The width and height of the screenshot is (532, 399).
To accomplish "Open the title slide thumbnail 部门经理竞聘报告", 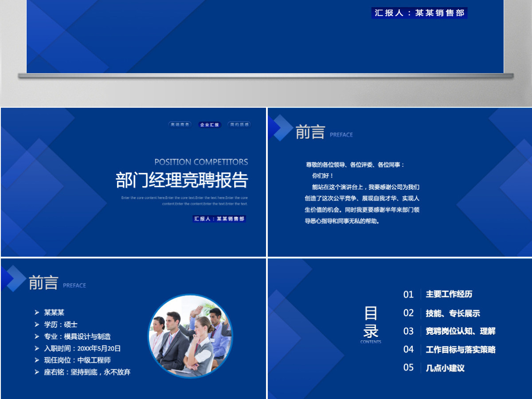I will tap(133, 182).
